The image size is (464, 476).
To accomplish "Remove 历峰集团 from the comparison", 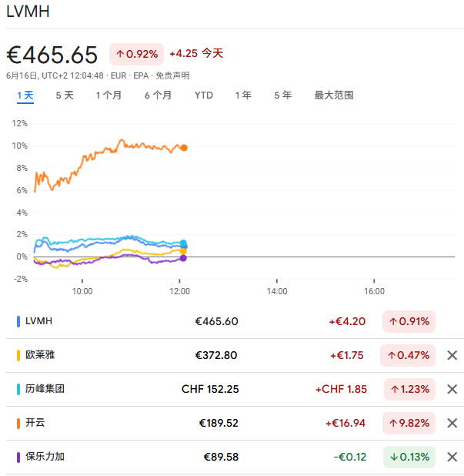I will [452, 389].
